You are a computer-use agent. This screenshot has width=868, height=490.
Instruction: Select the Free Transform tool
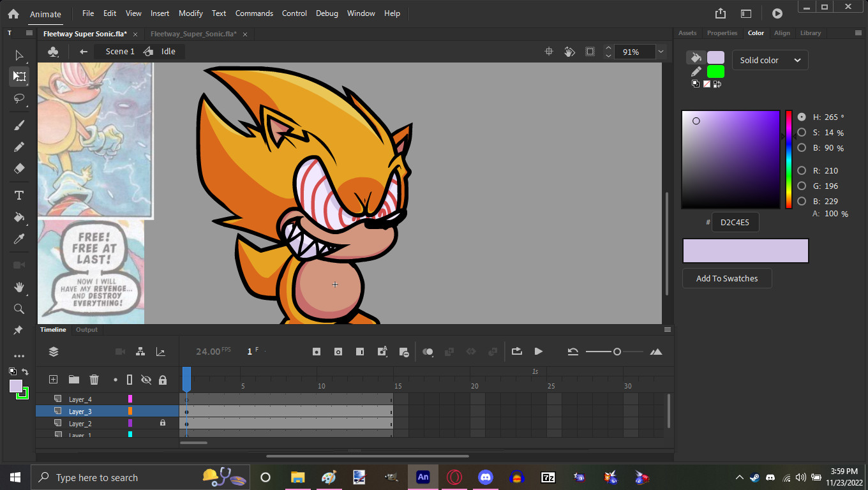click(x=19, y=77)
